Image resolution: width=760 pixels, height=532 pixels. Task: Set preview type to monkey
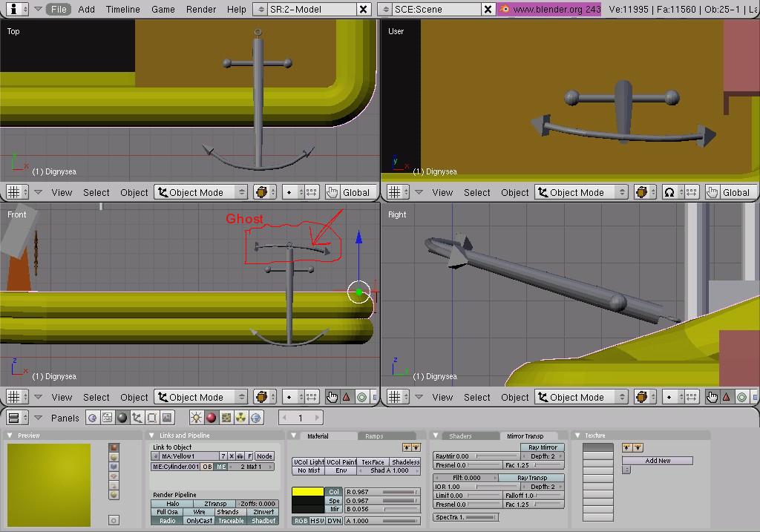click(x=114, y=476)
